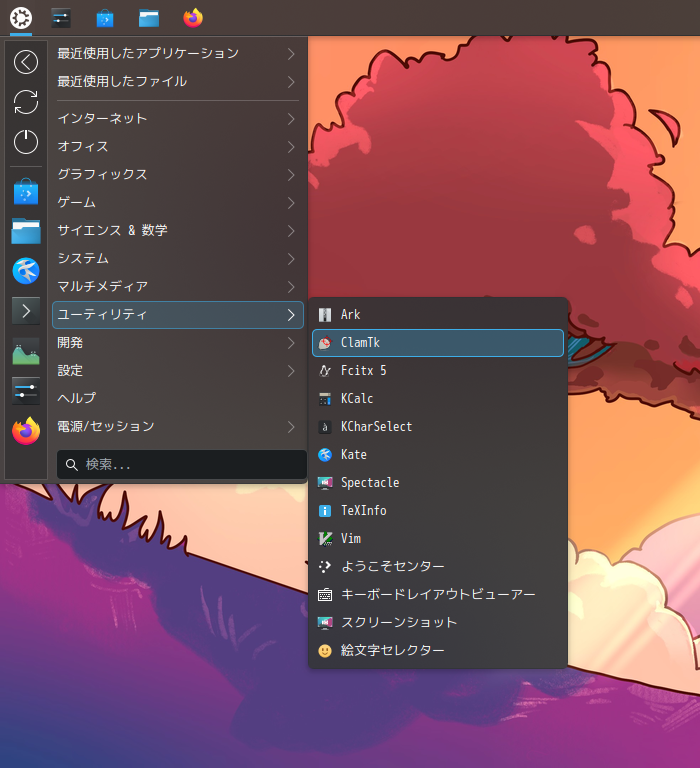Select the システム category label
Viewport: 700px width, 768px height.
pos(83,258)
